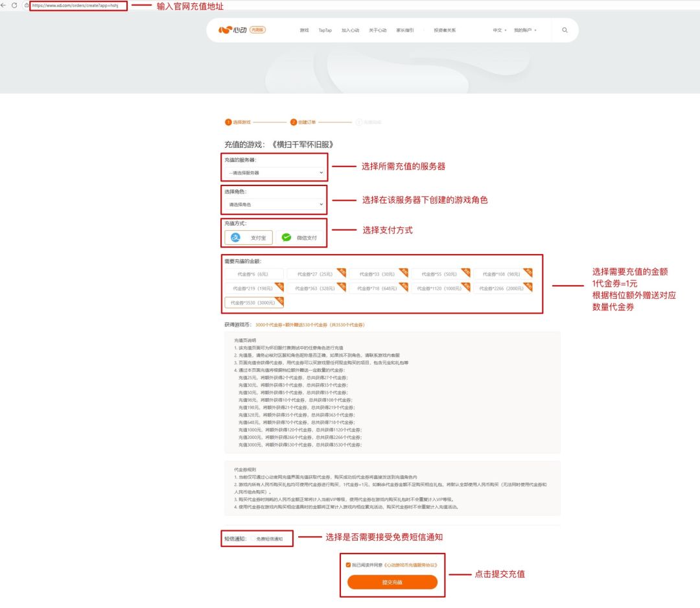Expand the 我的账户 dropdown
This screenshot has height=608, width=700.
click(x=525, y=30)
